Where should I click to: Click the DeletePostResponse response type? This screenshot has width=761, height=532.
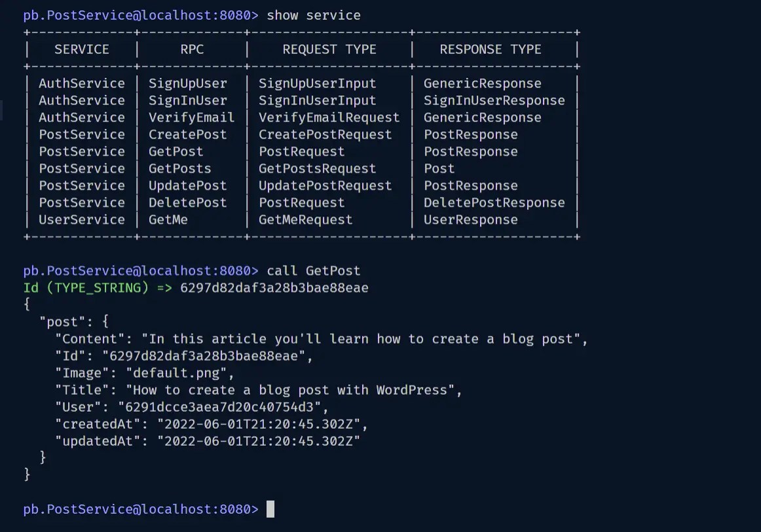pyautogui.click(x=494, y=202)
